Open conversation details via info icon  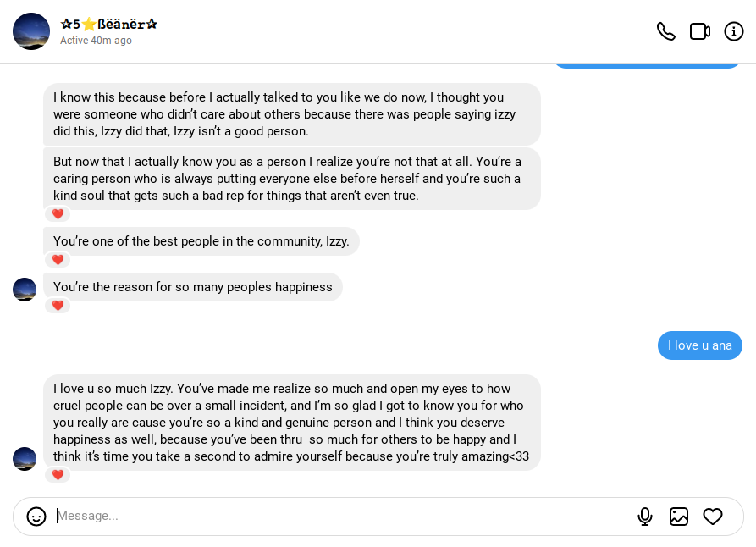click(734, 32)
